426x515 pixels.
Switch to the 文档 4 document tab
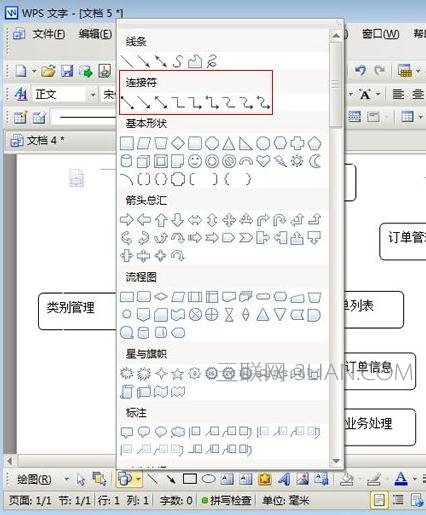click(x=37, y=141)
